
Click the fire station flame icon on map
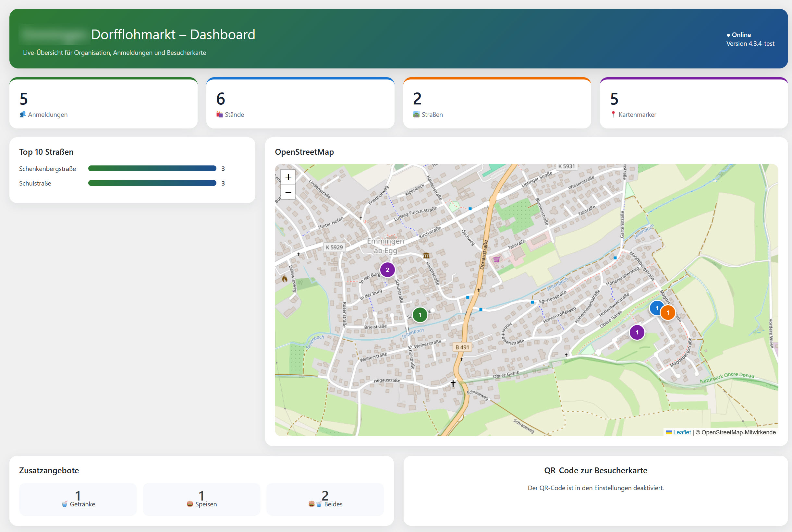[284, 279]
